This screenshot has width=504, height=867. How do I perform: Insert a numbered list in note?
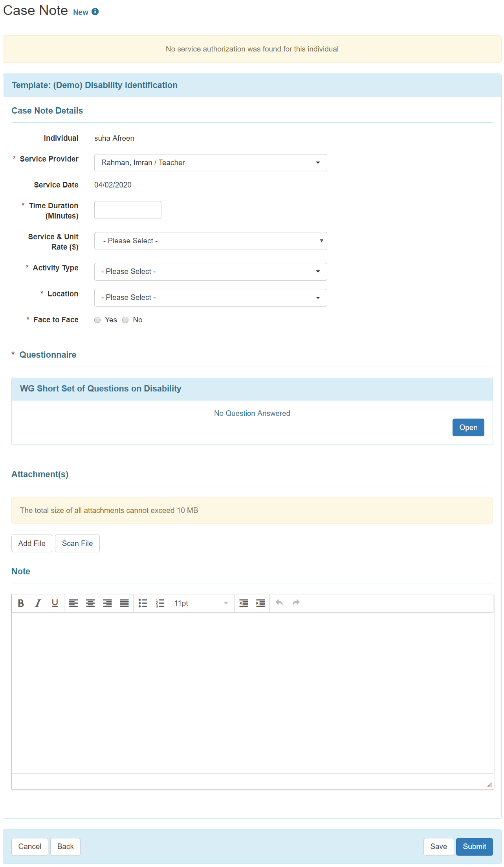coord(160,603)
